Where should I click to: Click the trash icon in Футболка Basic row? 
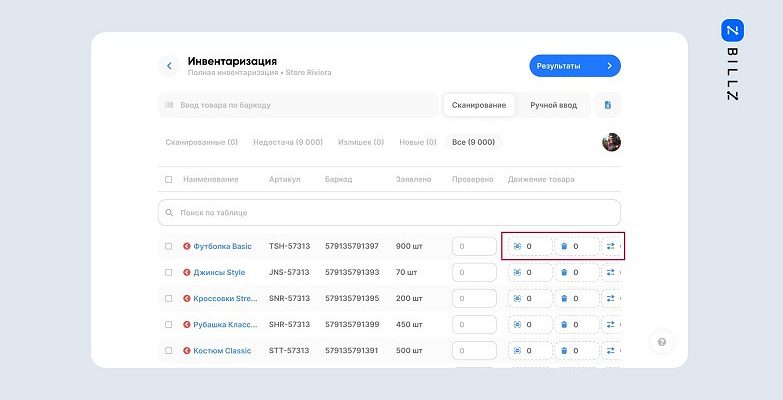(x=563, y=246)
